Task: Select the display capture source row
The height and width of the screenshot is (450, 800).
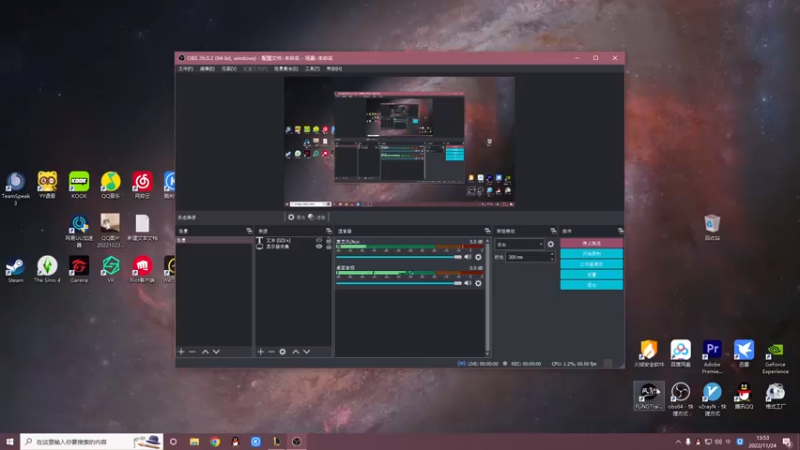Action: [293, 246]
